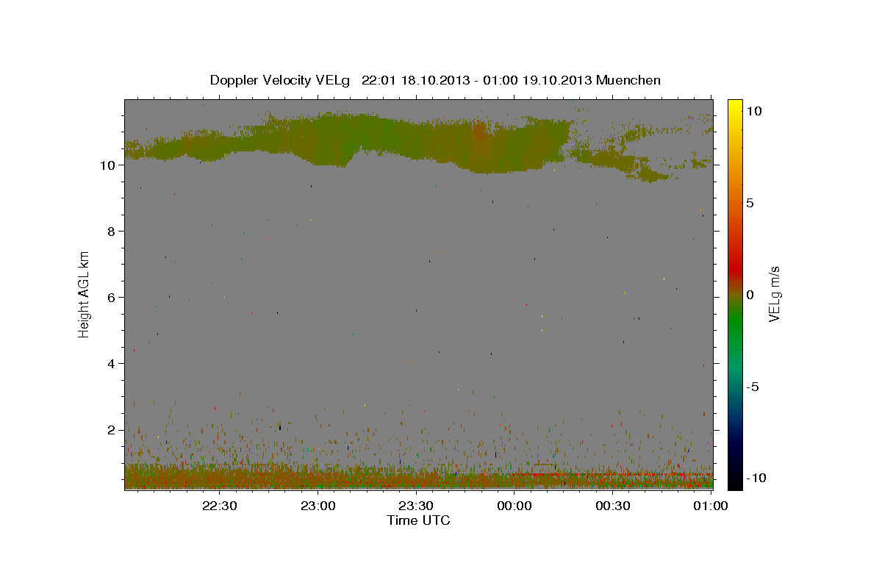Image resolution: width=882 pixels, height=588 pixels.
Task: Click the colorbar value '10' at top
Action: [x=754, y=111]
